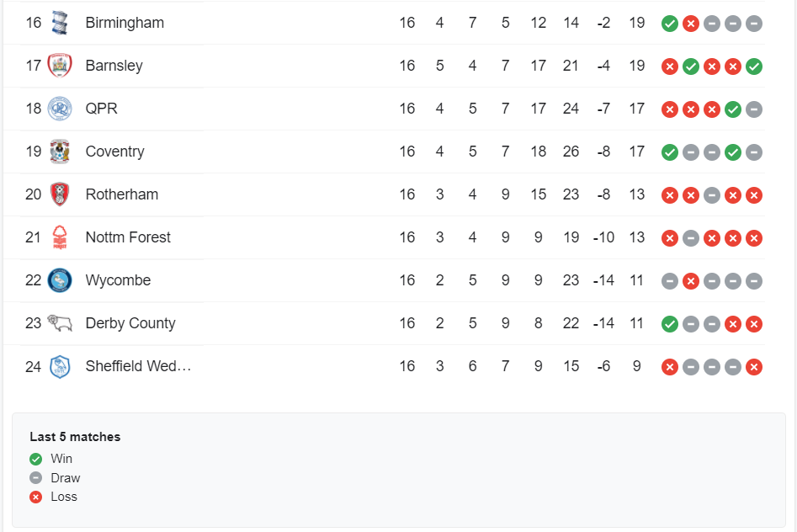Viewport: 797px width, 532px height.
Task: Click the Coventry club crest icon
Action: pos(60,152)
